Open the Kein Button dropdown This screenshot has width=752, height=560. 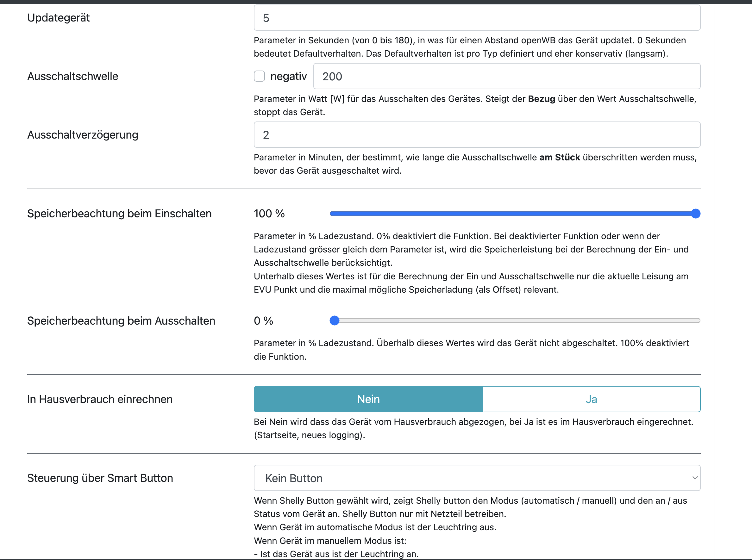pos(477,478)
